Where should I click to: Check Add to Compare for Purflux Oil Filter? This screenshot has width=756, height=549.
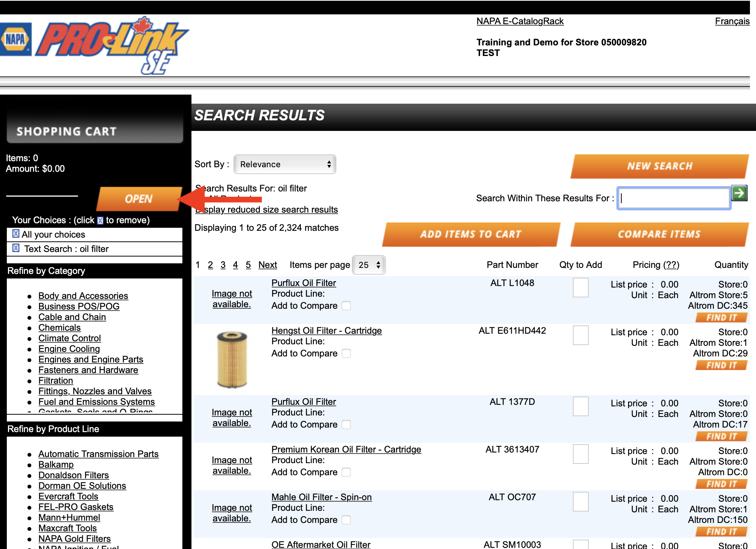point(346,305)
